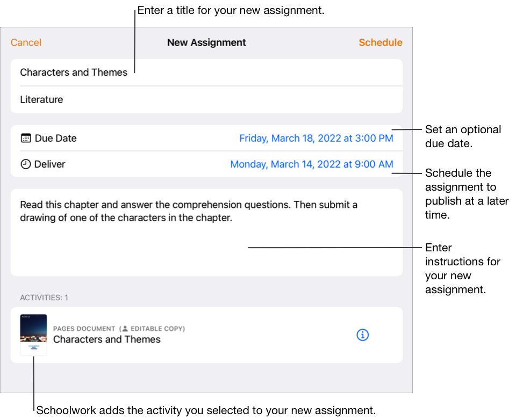
Task: Click the New Assignment heading
Action: (206, 42)
